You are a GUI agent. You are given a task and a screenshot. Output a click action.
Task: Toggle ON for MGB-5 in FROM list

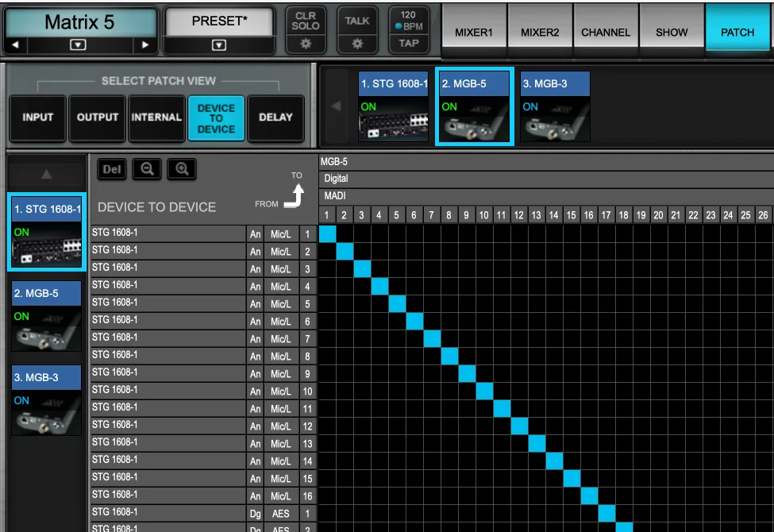[x=21, y=316]
